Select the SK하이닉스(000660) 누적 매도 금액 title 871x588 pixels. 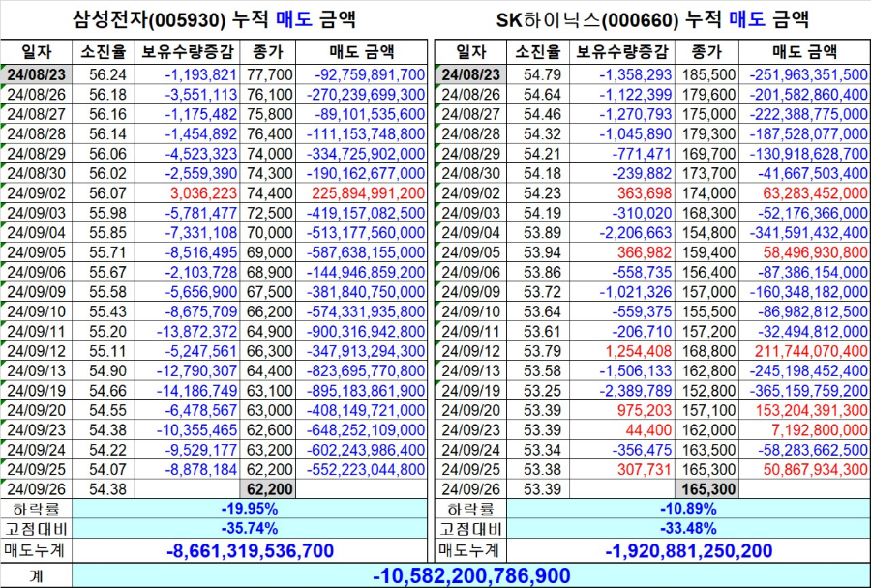pos(652,20)
